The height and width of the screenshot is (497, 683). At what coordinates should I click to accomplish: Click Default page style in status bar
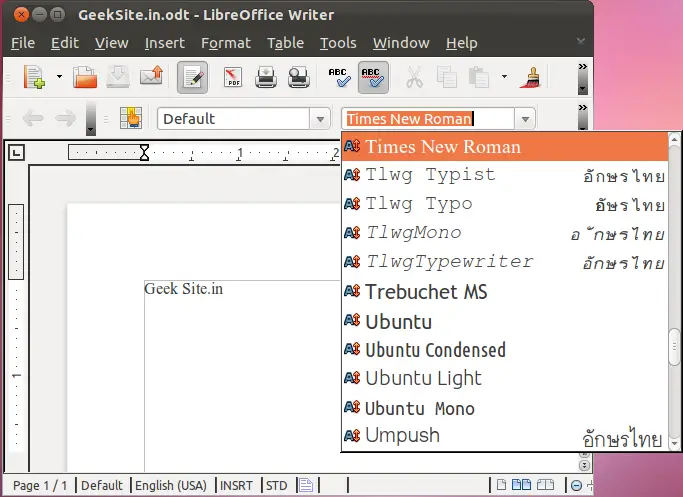click(x=102, y=485)
